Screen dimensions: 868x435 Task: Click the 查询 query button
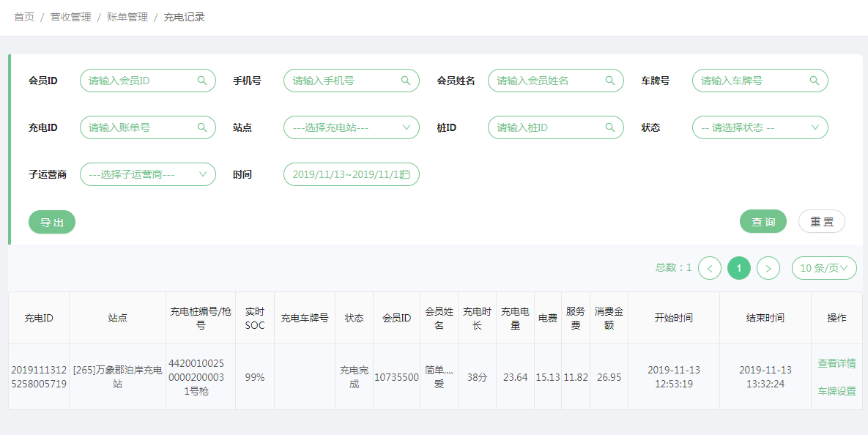coord(763,221)
